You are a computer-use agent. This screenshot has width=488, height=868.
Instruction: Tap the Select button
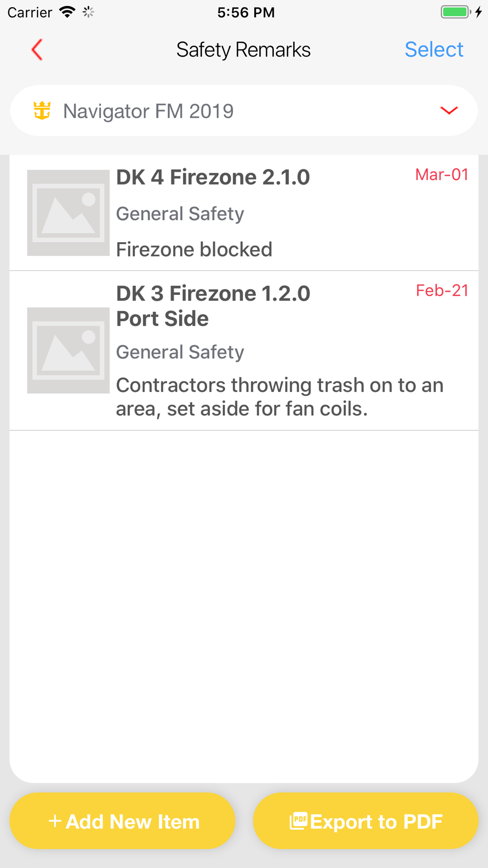click(434, 49)
